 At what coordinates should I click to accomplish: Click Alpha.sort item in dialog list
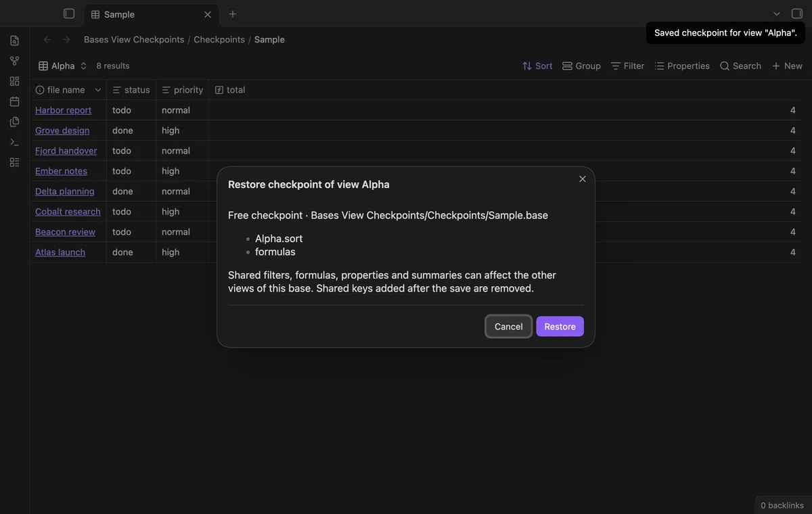[x=279, y=239]
